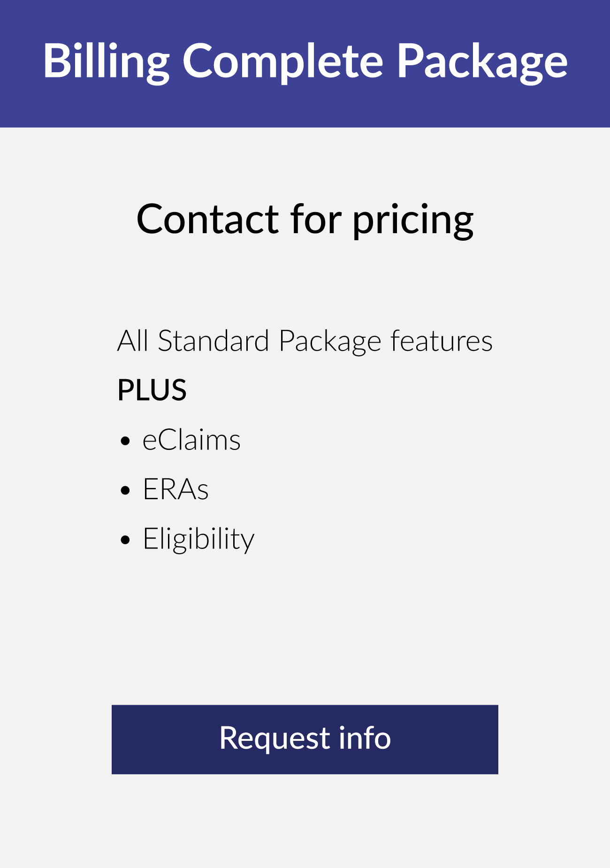
Task: Select the All Standard Package features line
Action: pos(305,341)
